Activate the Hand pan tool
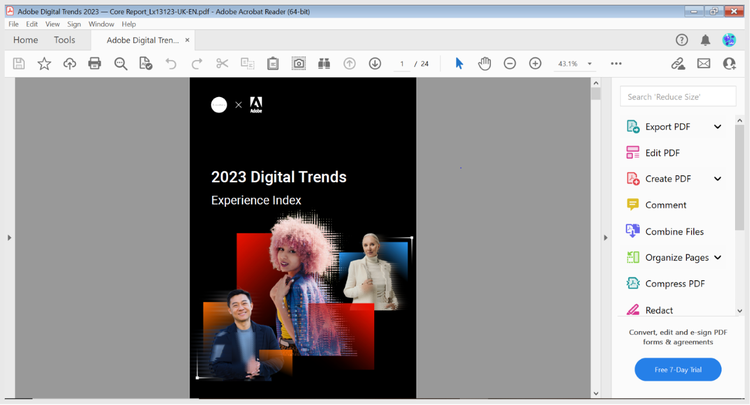The height and width of the screenshot is (405, 750). 484,64
